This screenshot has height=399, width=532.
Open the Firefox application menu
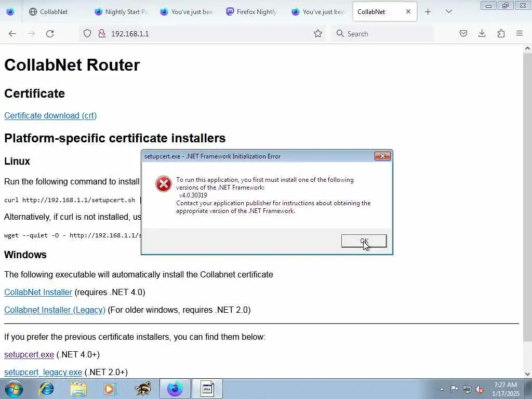[520, 33]
